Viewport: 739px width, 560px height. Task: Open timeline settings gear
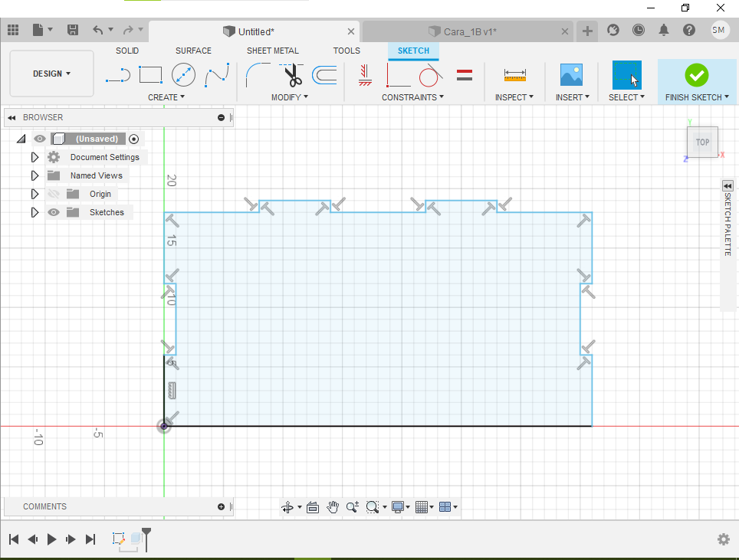pos(724,539)
